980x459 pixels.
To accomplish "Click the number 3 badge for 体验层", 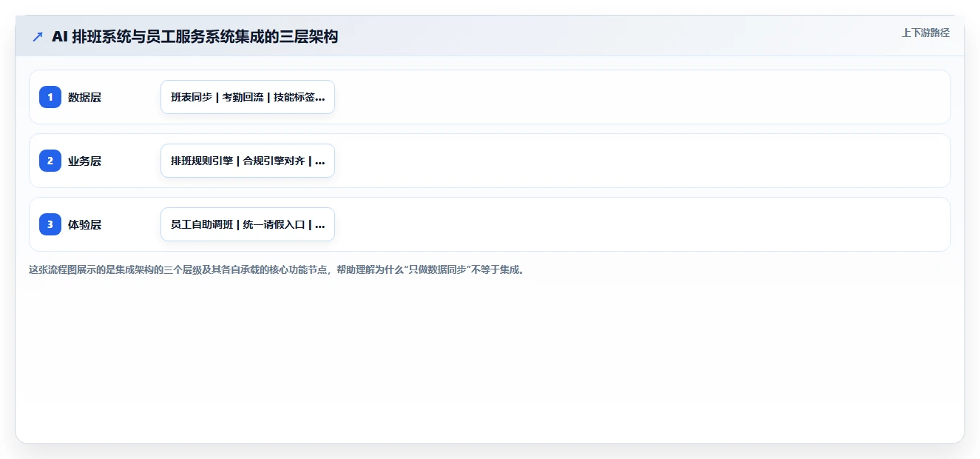I will coord(50,224).
